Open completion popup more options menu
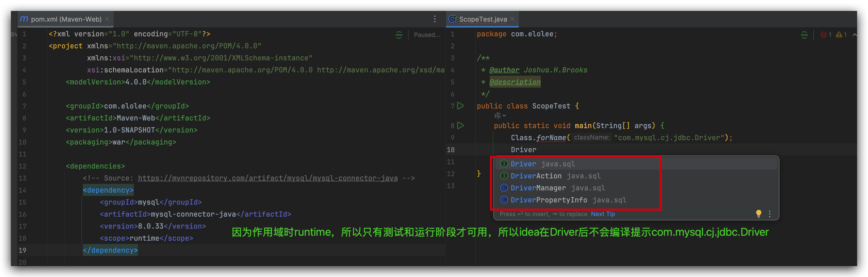The height and width of the screenshot is (277, 868). coord(770,214)
